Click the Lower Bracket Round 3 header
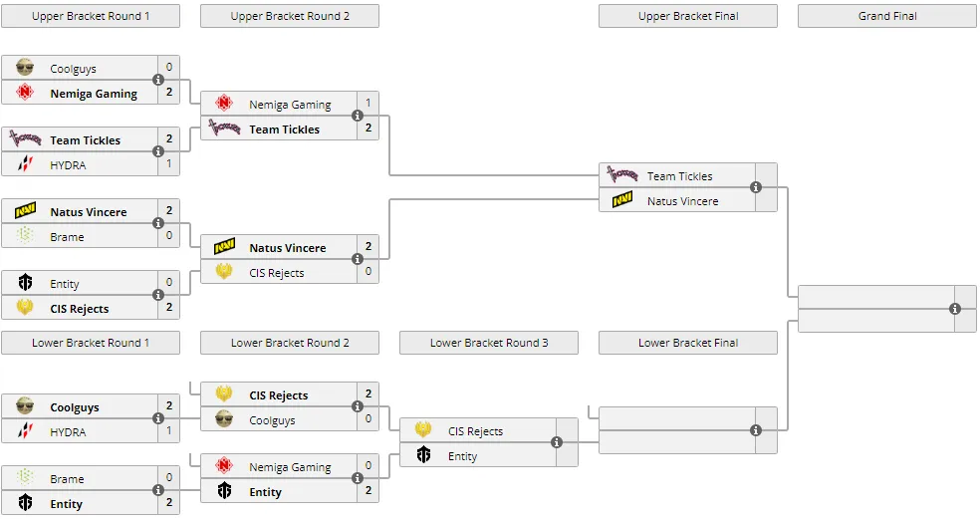This screenshot has height=519, width=980. (x=489, y=343)
